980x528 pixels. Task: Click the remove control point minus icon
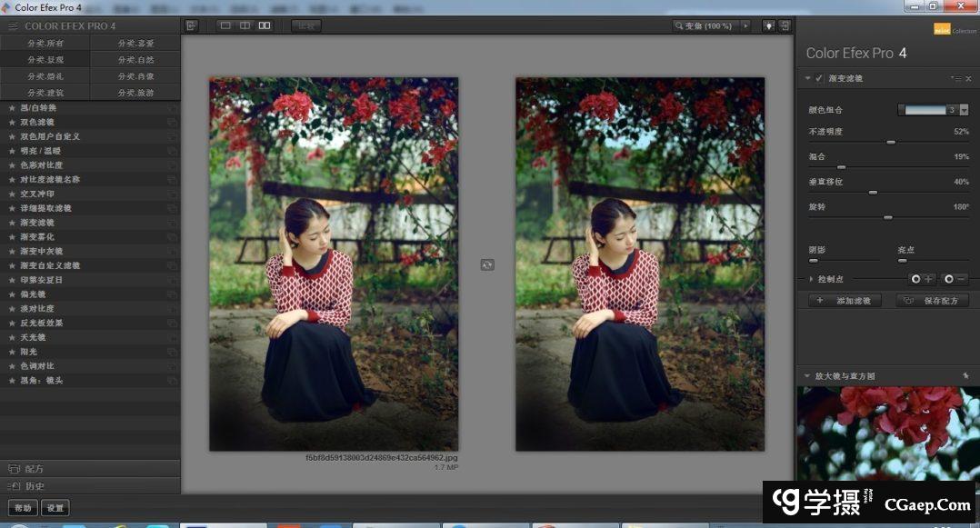(954, 279)
